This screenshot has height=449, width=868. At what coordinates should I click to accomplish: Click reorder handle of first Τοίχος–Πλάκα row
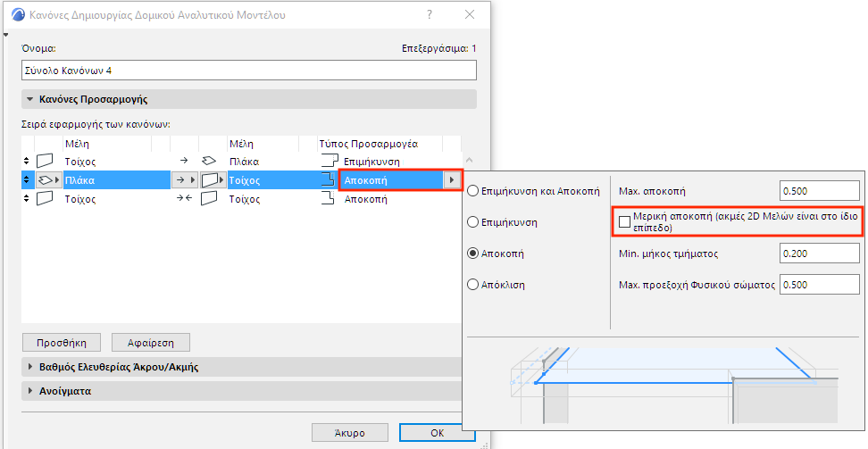click(26, 161)
